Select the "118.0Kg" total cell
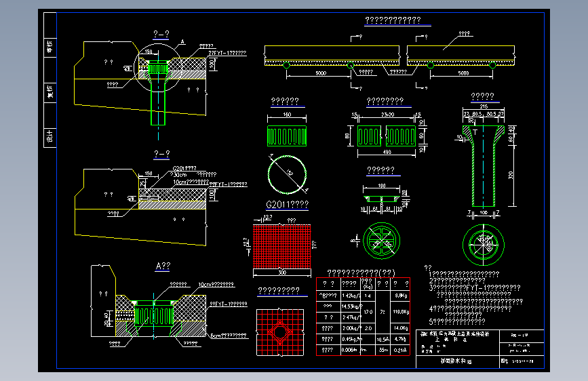 [401, 312]
